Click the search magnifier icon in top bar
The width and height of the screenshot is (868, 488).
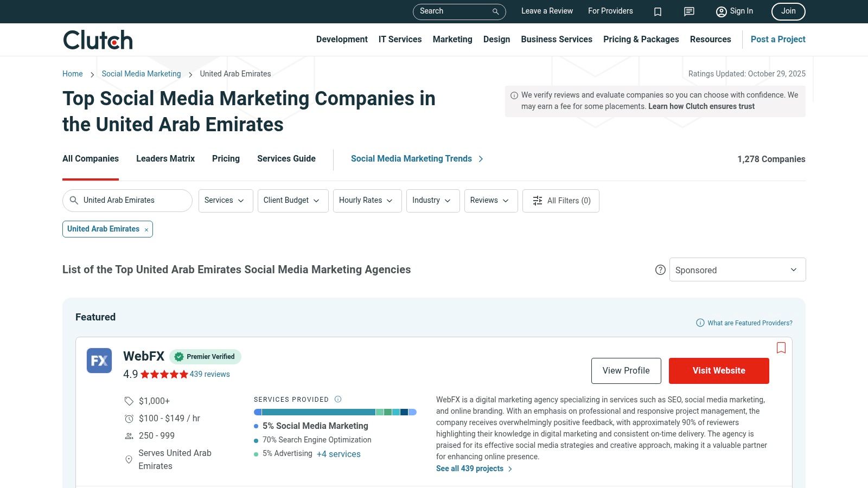[495, 11]
